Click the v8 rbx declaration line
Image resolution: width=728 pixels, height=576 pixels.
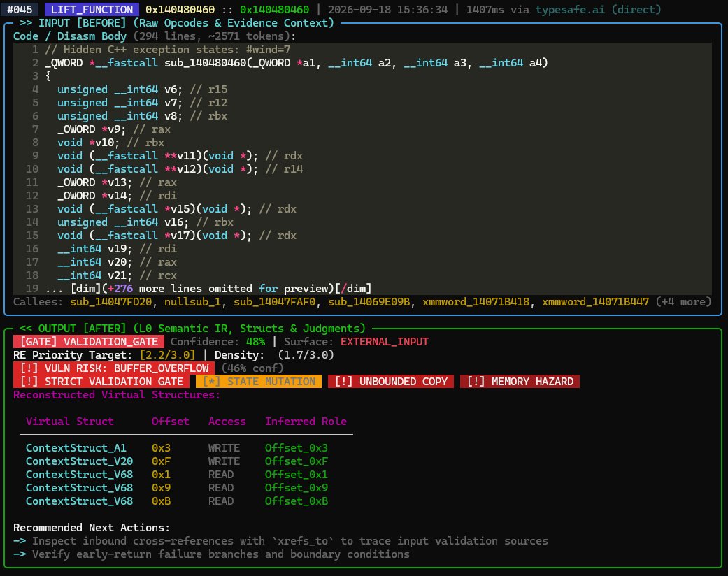[143, 116]
